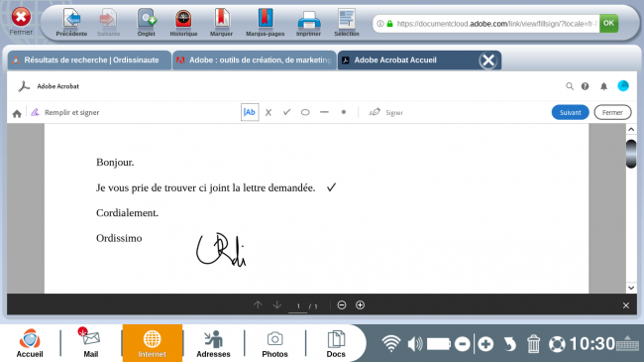Click the red Fermer close icon
644x362 pixels.
click(x=21, y=18)
